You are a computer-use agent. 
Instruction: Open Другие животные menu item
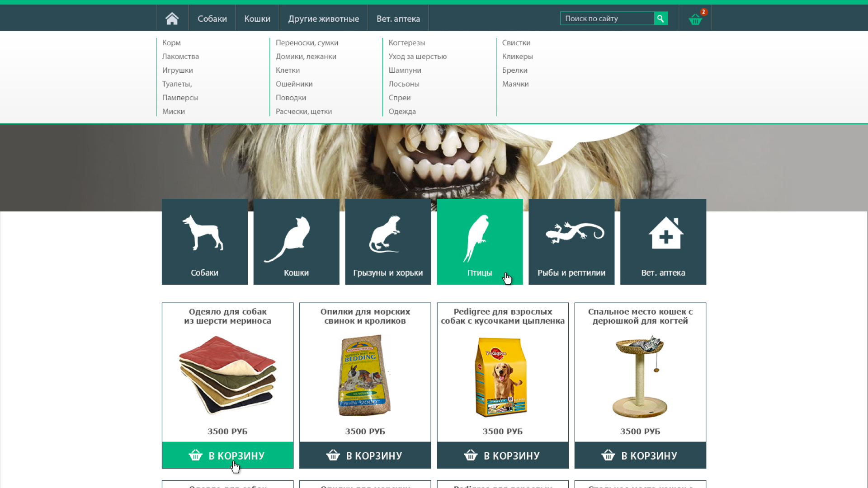point(324,19)
